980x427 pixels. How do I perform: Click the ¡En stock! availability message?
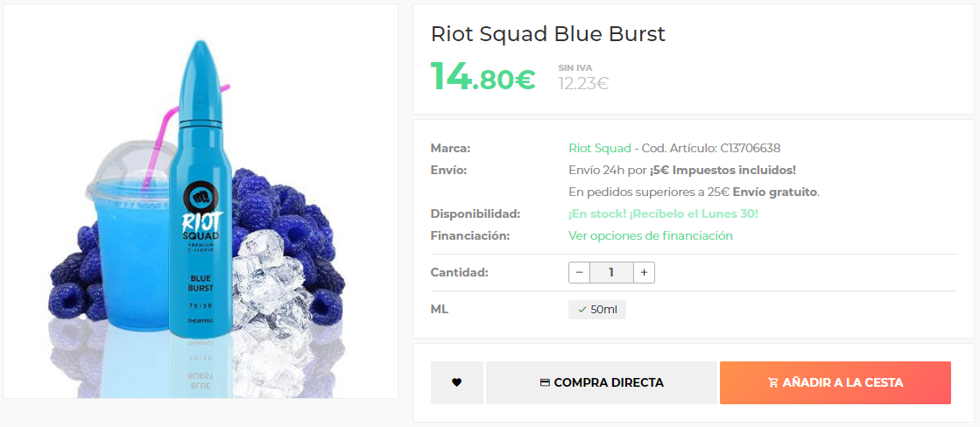click(598, 214)
